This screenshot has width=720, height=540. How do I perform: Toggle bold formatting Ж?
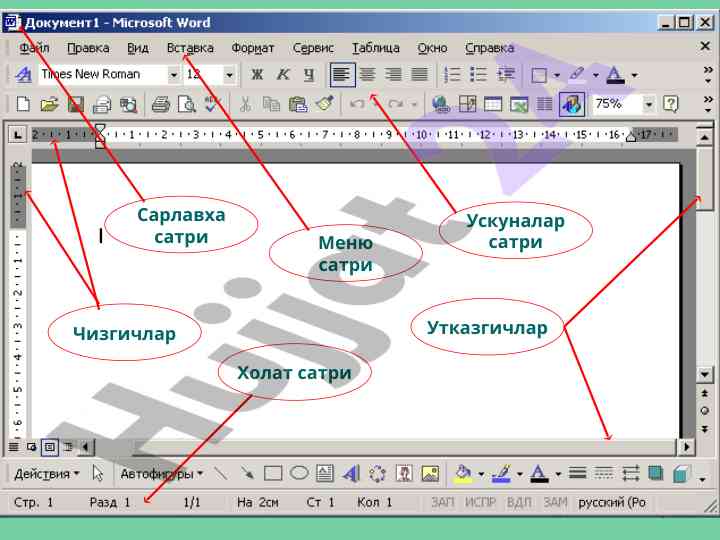[x=257, y=74]
